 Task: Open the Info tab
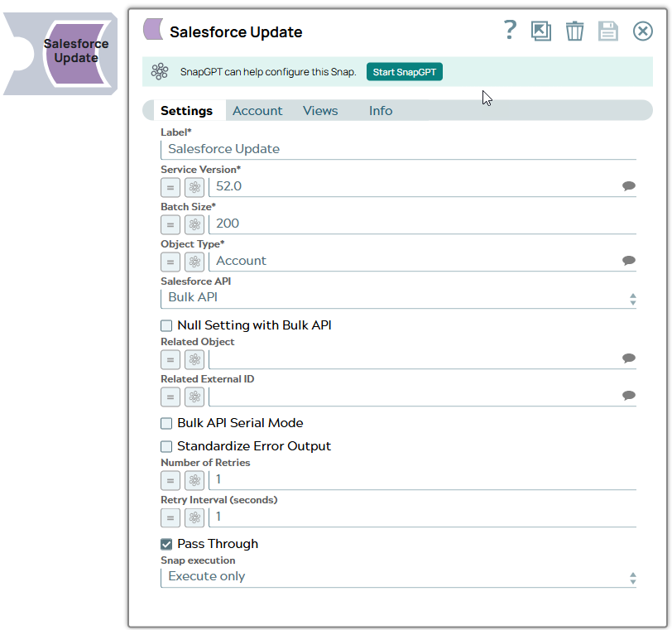(x=381, y=111)
